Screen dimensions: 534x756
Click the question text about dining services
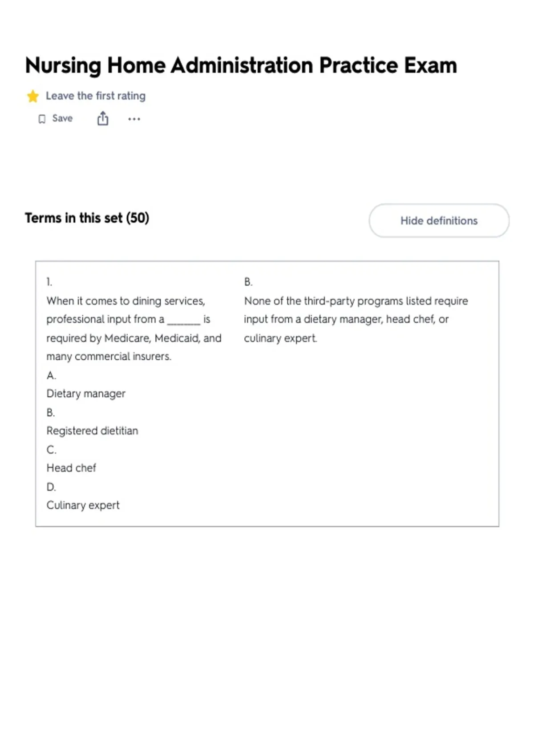[133, 329]
